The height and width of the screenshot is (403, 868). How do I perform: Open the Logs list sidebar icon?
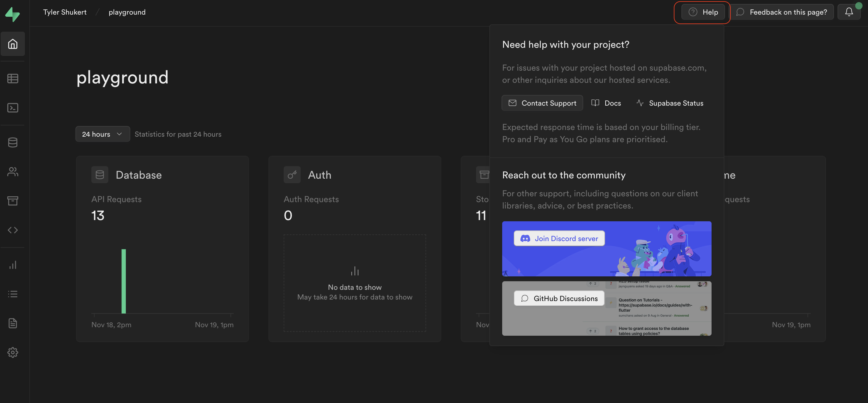coord(13,294)
